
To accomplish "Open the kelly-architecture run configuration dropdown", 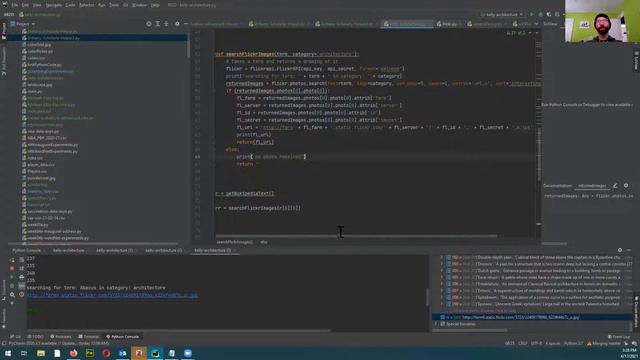I will pos(502,14).
